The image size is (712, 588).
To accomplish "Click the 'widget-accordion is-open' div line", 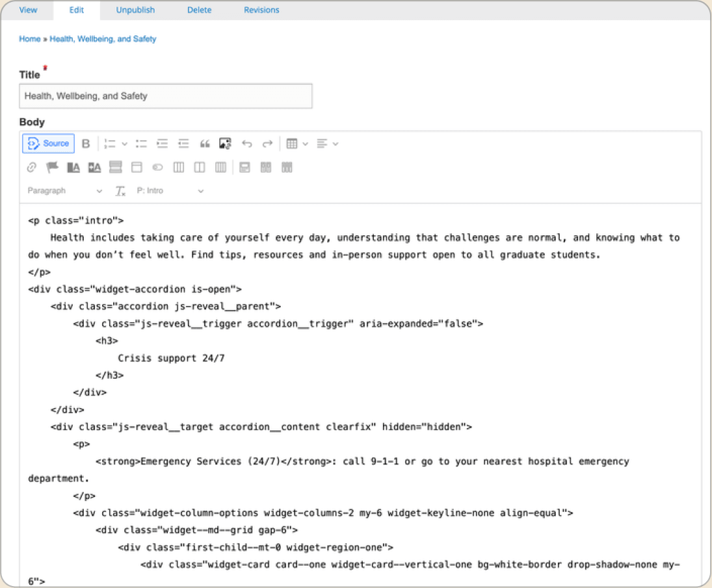I will coord(135,290).
